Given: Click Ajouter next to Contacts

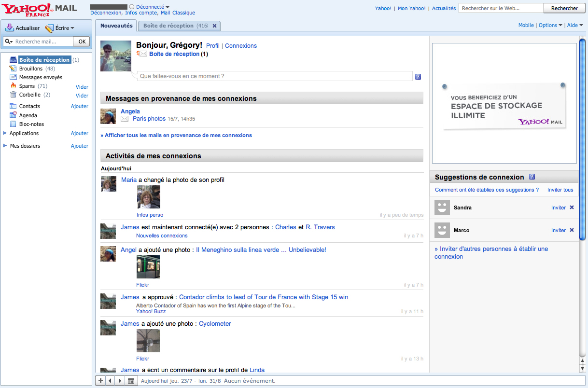Looking at the screenshot, I should click(x=80, y=106).
